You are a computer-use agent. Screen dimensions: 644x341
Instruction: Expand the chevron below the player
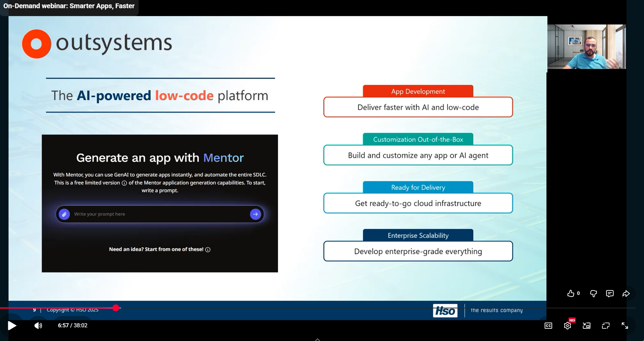tap(318, 339)
